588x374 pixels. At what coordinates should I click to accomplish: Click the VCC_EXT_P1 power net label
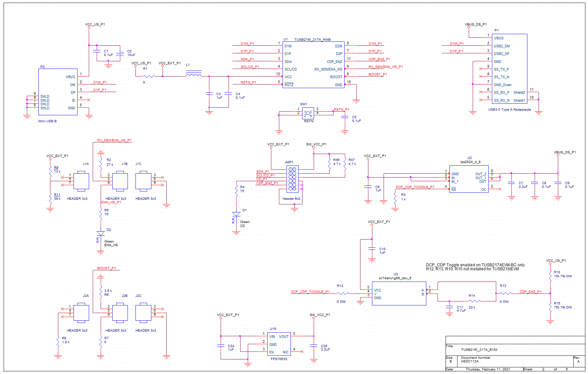170,62
